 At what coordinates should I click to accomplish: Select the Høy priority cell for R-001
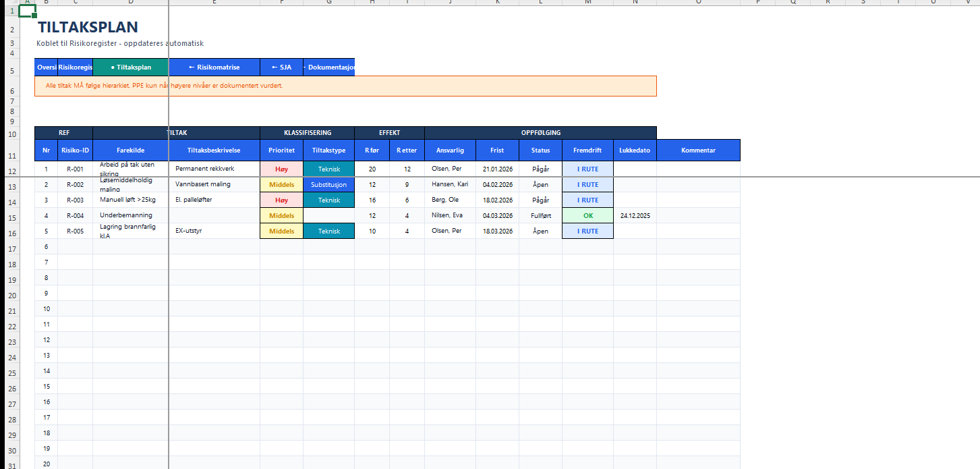click(x=281, y=169)
